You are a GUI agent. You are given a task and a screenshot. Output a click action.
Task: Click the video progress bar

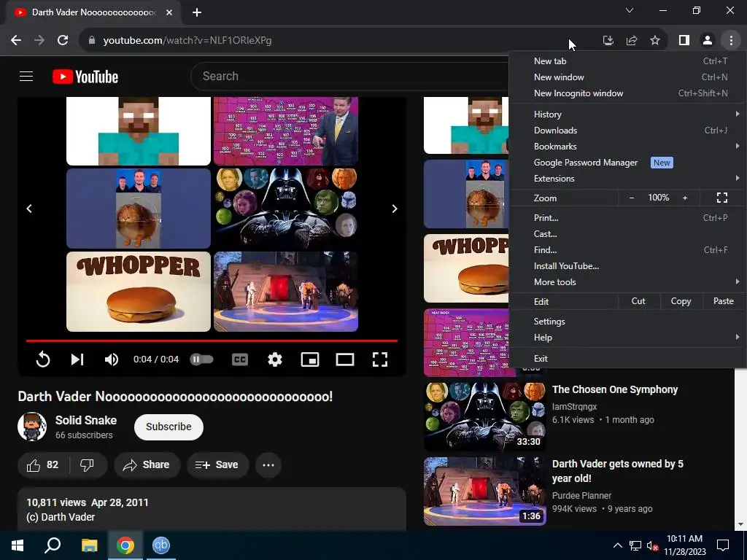tap(212, 341)
